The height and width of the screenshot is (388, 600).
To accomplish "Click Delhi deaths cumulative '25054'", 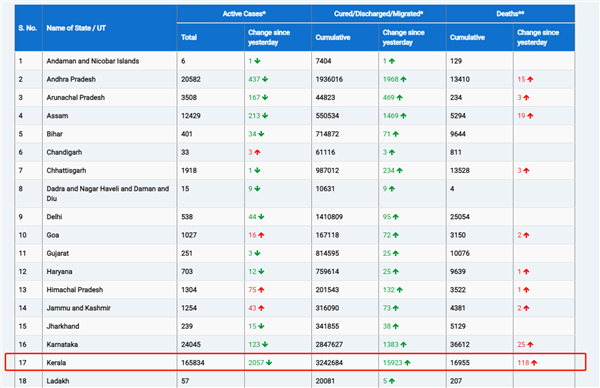I will click(x=460, y=217).
